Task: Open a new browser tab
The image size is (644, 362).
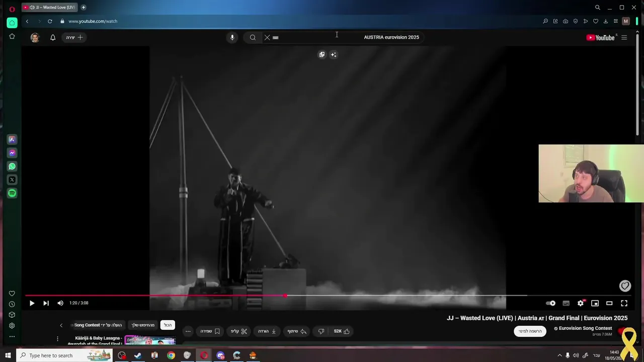Action: coord(84,8)
